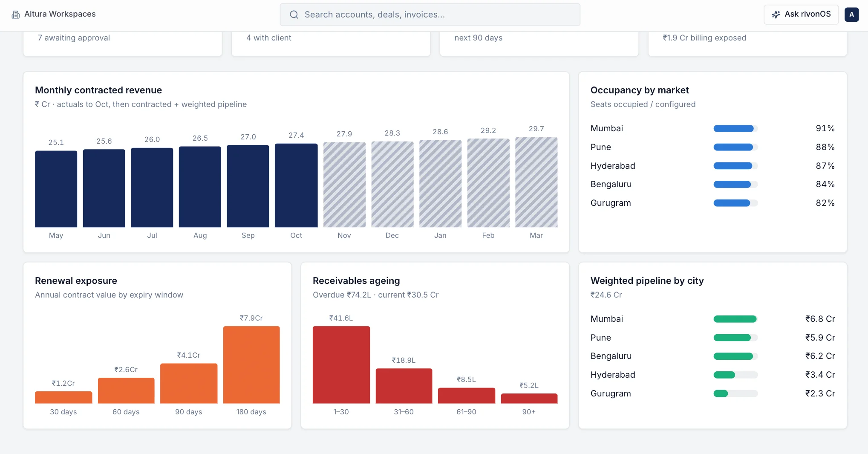Viewport: 868px width, 454px height.
Task: Select the 180 days renewal bar
Action: [251, 365]
